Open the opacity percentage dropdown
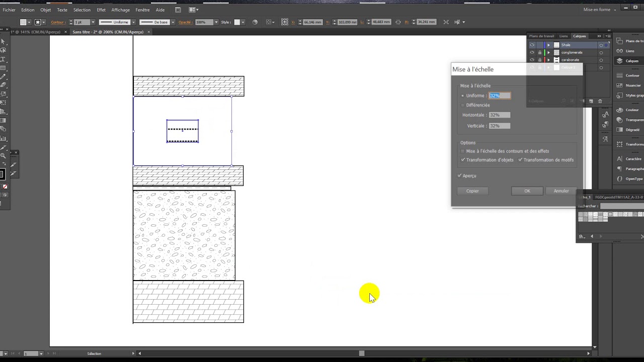This screenshot has width=644, height=362. [216, 22]
